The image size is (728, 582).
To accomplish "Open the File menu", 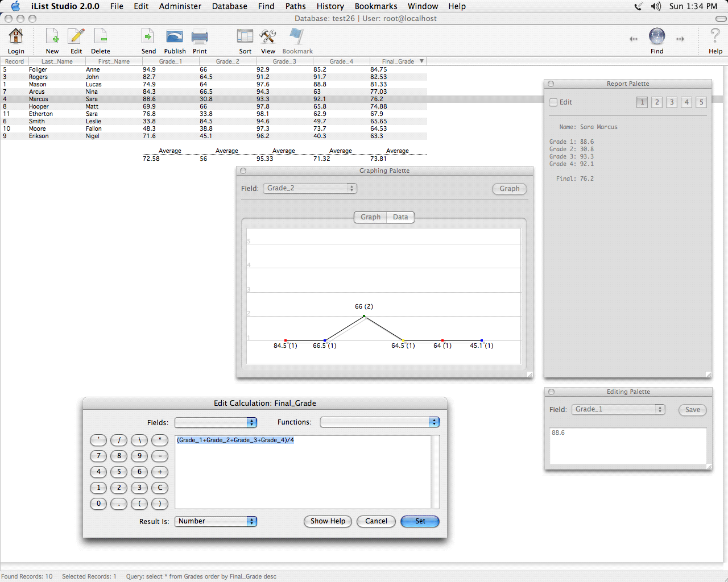I will coord(117,6).
